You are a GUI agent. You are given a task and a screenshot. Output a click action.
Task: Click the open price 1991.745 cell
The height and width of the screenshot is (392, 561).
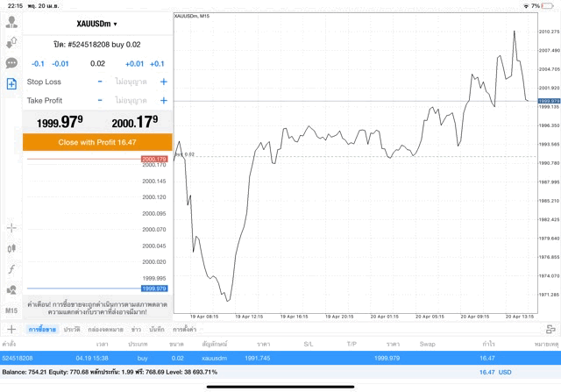pyautogui.click(x=258, y=358)
